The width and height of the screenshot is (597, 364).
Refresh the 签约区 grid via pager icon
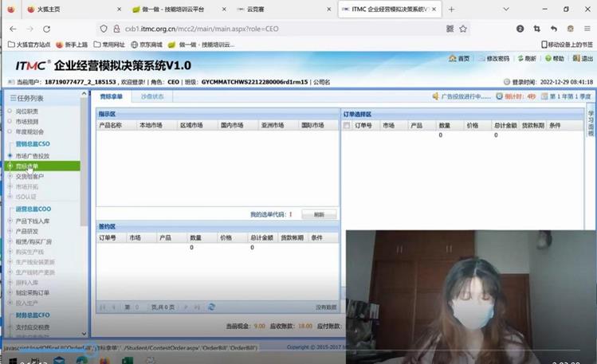[x=211, y=307]
